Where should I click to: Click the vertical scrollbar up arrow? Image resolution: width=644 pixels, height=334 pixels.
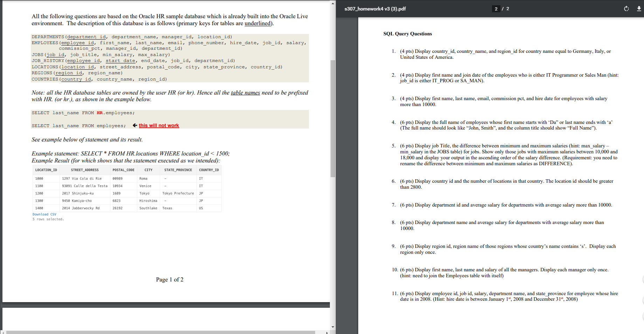[x=333, y=4]
